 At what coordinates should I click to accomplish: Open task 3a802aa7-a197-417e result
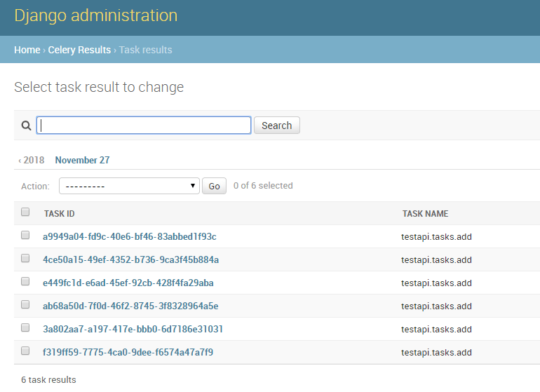point(133,329)
